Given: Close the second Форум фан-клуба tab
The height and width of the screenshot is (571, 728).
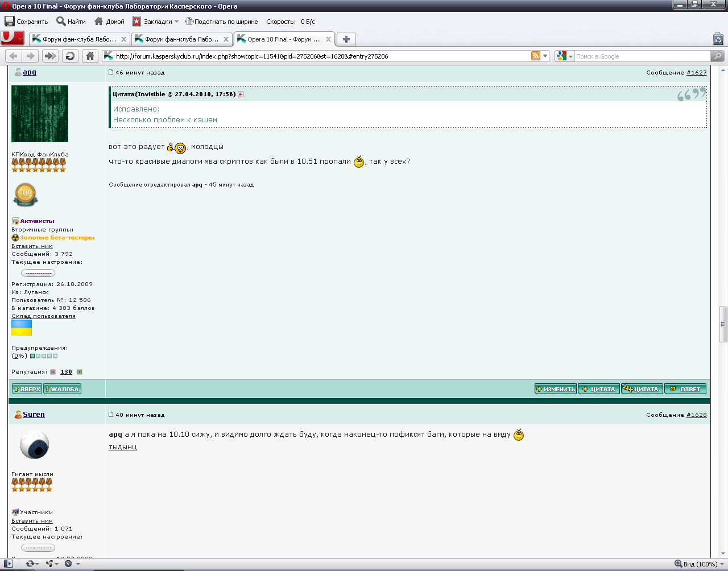Looking at the screenshot, I should (x=226, y=39).
